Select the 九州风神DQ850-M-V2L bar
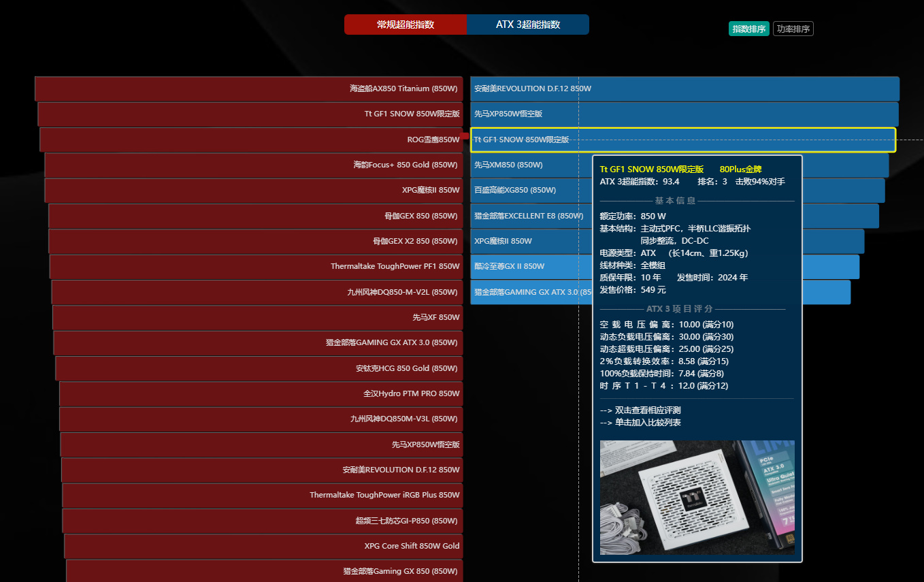 tap(257, 292)
